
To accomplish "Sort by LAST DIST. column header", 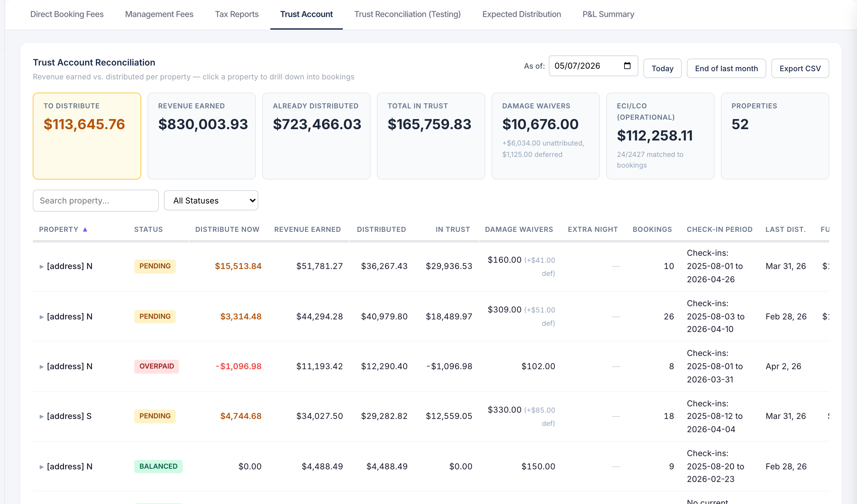I will (x=785, y=230).
